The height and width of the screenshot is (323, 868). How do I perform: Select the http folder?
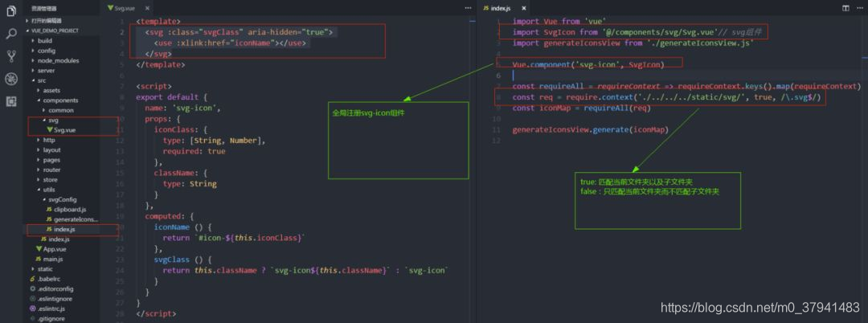click(x=49, y=140)
